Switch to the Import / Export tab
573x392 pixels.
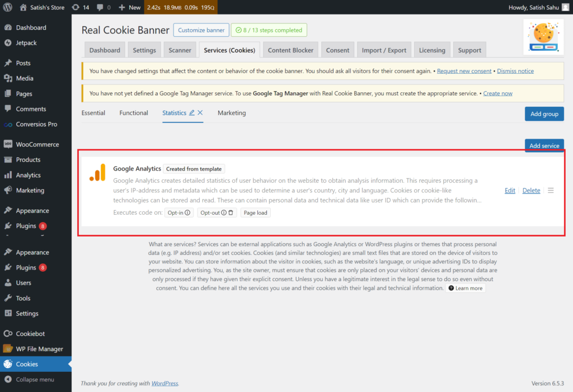pyautogui.click(x=384, y=50)
